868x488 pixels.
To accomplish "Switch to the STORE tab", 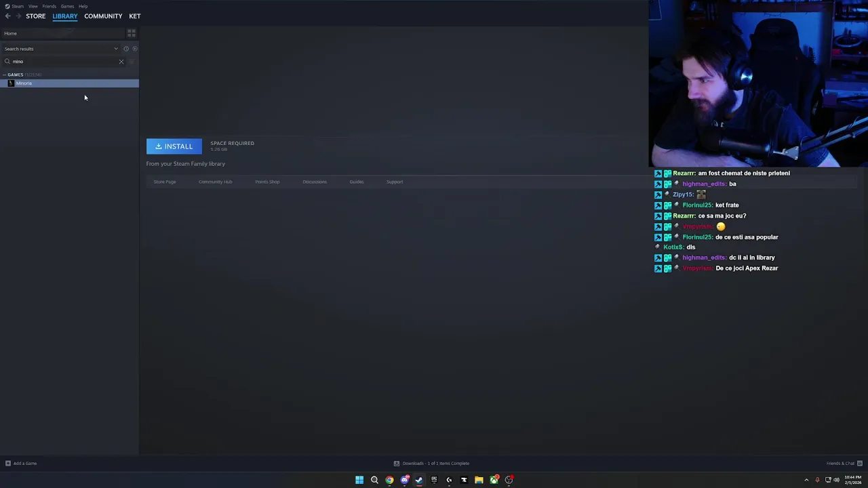I will [36, 16].
